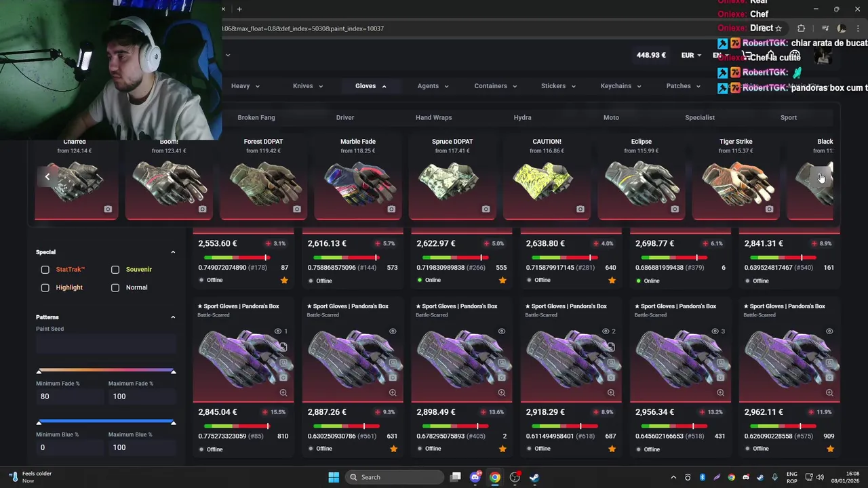Click favorite star on the 2,898.49 € listing
The image size is (868, 488).
tap(502, 449)
